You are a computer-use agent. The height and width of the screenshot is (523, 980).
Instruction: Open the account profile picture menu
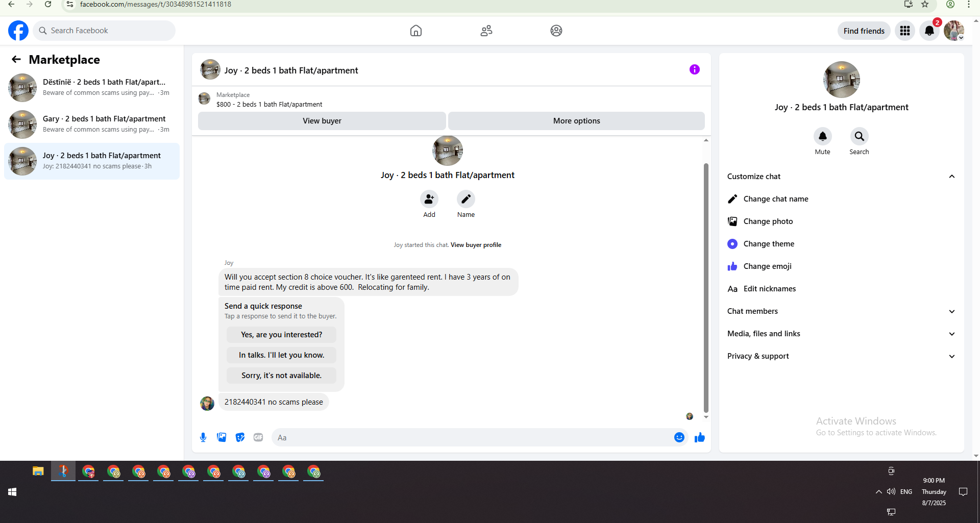point(954,31)
